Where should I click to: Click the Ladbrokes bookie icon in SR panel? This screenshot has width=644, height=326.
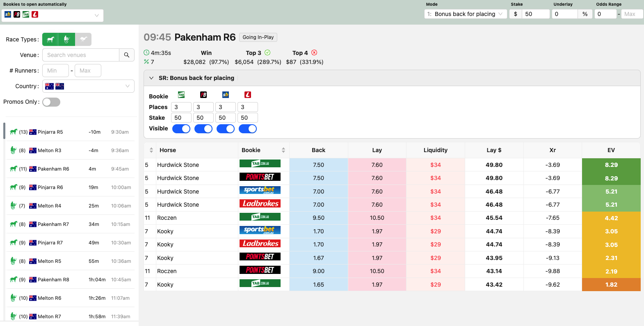[248, 95]
